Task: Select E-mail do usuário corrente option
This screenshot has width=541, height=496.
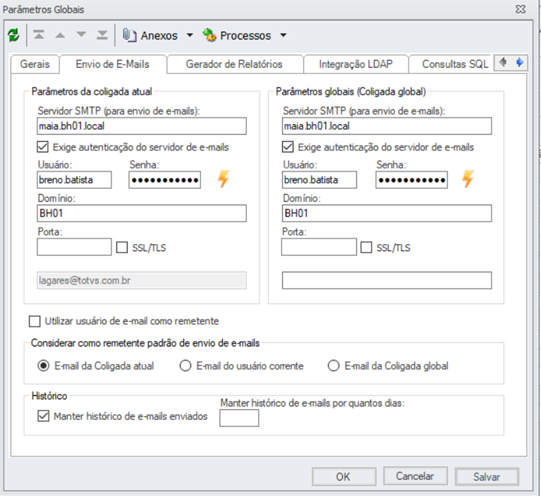Action: [x=185, y=366]
